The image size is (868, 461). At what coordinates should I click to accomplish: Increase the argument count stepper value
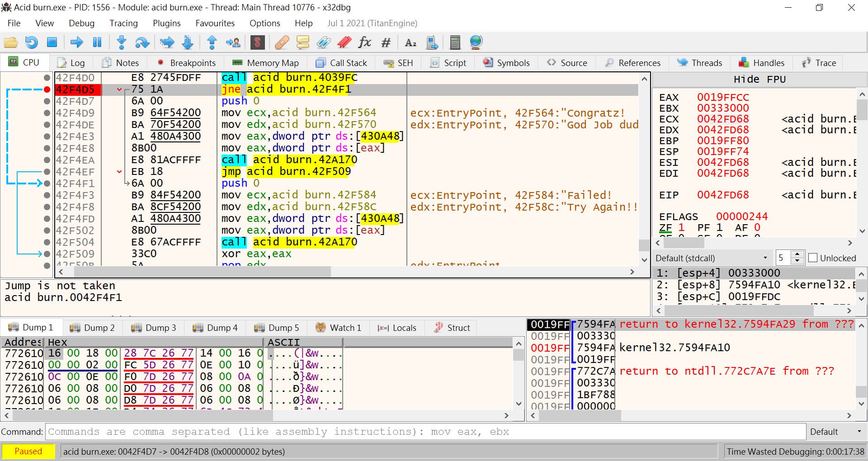(798, 255)
